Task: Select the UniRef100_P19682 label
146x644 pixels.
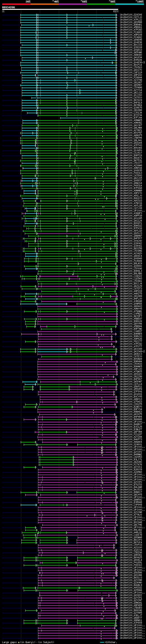Action: point(131,37)
